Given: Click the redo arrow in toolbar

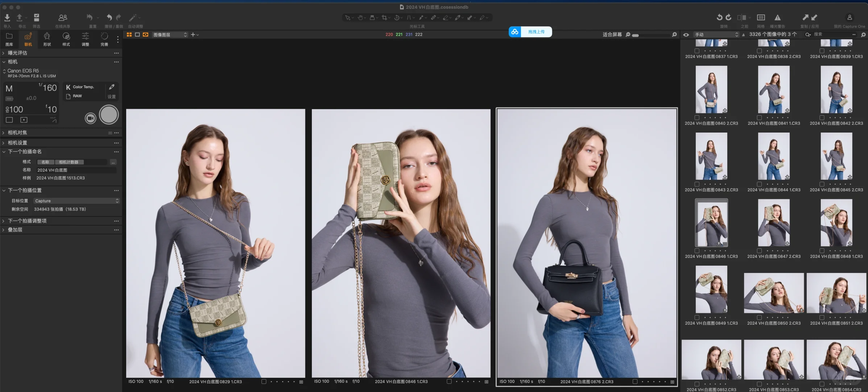Looking at the screenshot, I should (119, 17).
